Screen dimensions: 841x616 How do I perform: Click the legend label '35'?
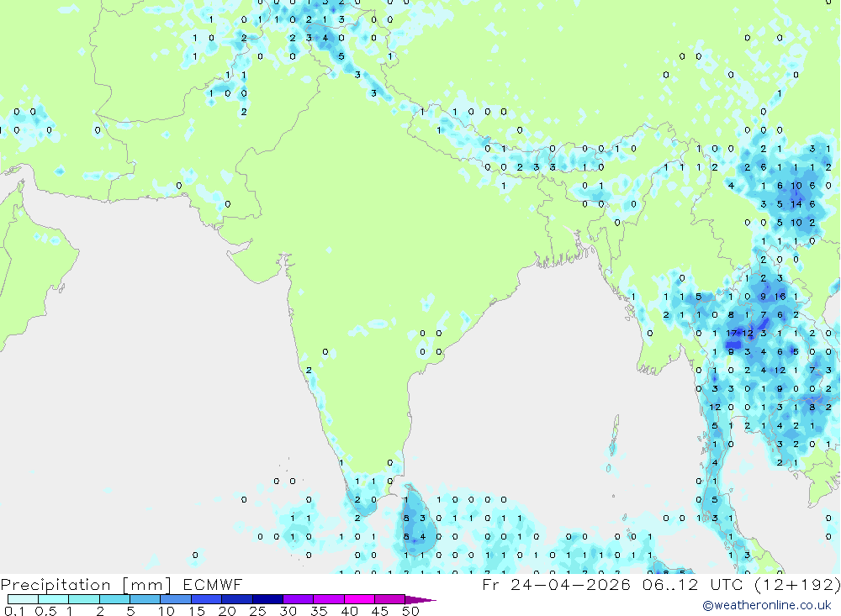coord(319,611)
